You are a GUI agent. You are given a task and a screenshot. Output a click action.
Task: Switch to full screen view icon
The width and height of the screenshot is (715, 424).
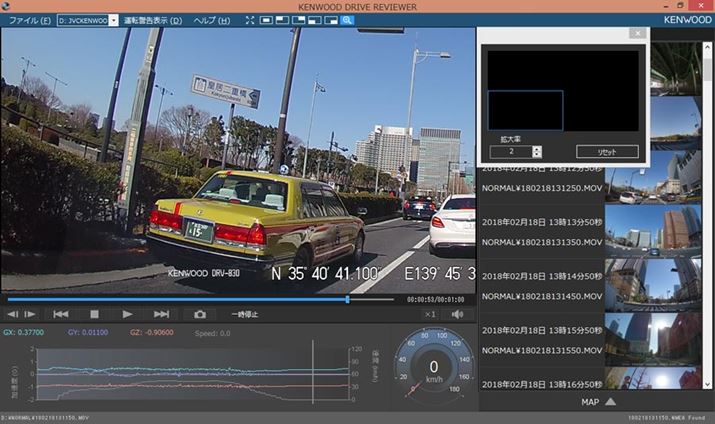coord(249,20)
